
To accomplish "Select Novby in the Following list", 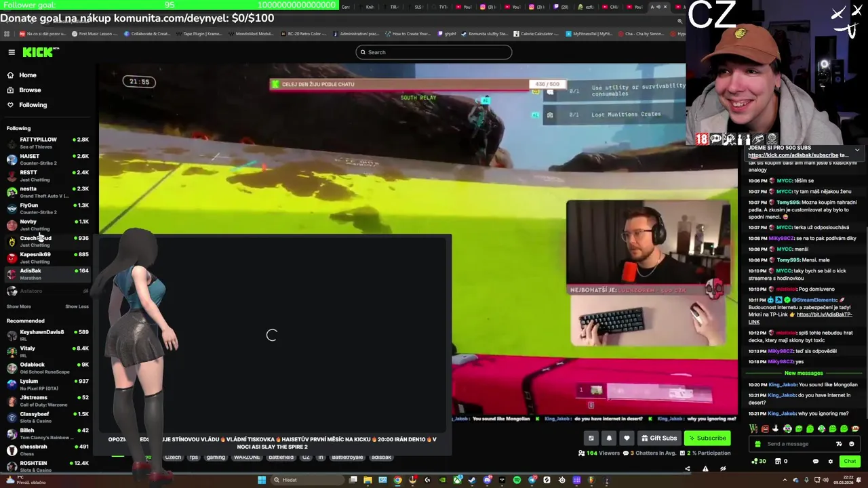I will 47,224.
